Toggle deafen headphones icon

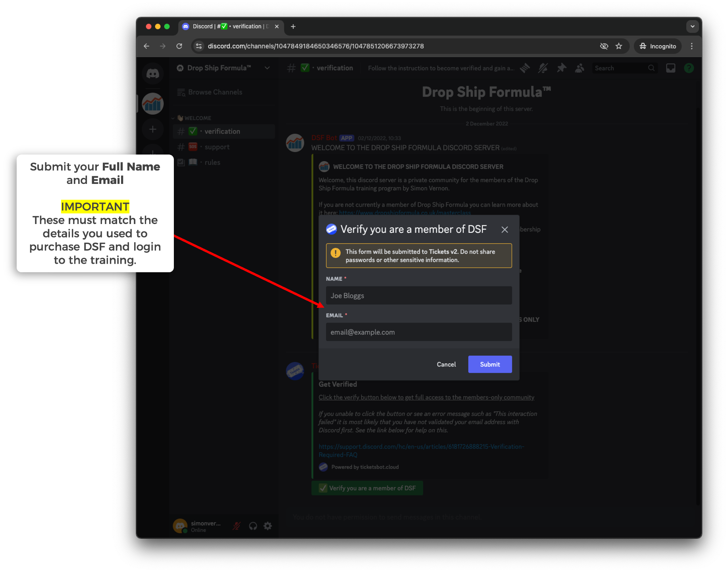(x=253, y=526)
